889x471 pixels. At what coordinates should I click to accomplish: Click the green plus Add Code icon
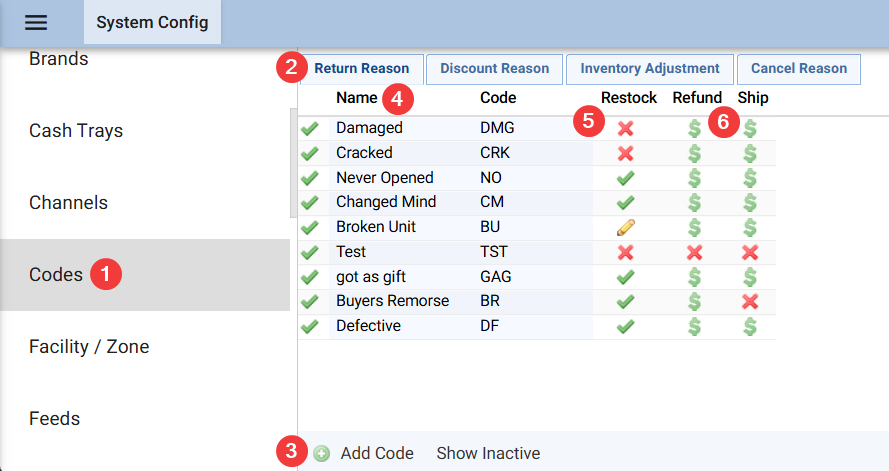click(x=321, y=453)
